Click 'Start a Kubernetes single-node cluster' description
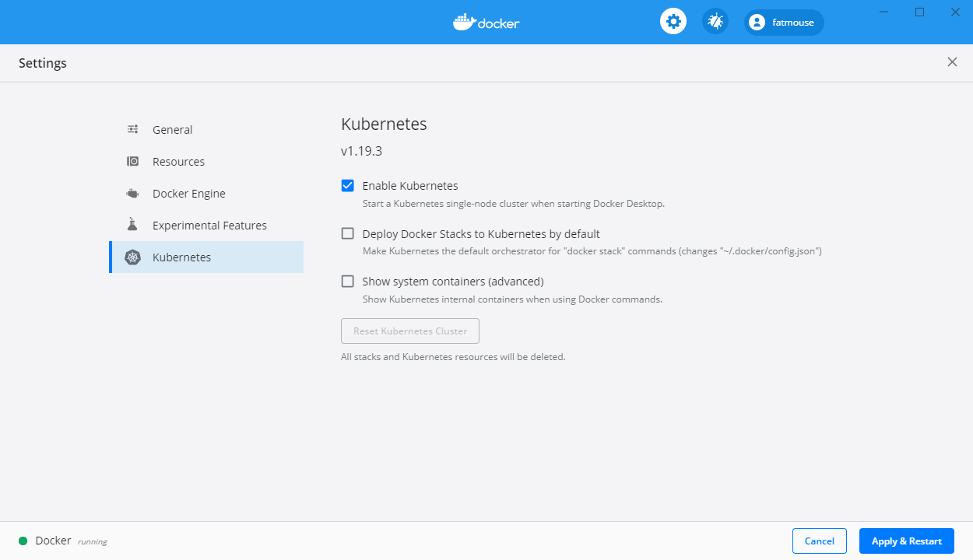Viewport: 973px width, 560px height. coord(514,204)
